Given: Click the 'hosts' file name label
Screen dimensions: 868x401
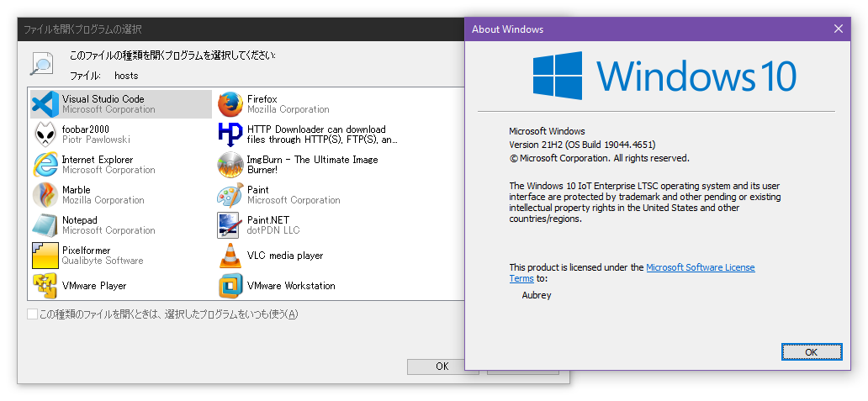Looking at the screenshot, I should [126, 76].
